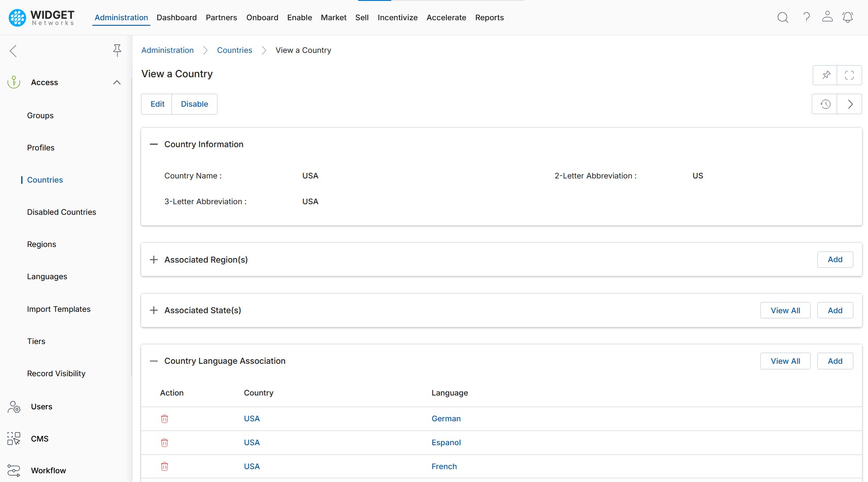Select Disabled Countries in the sidebar
This screenshot has width=868, height=482.
click(x=62, y=212)
